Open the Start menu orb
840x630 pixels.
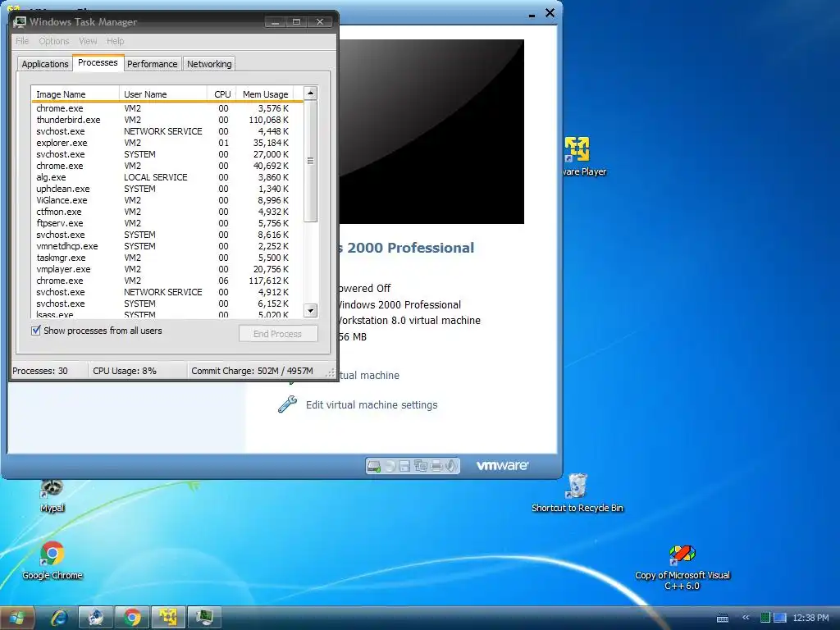(16, 619)
